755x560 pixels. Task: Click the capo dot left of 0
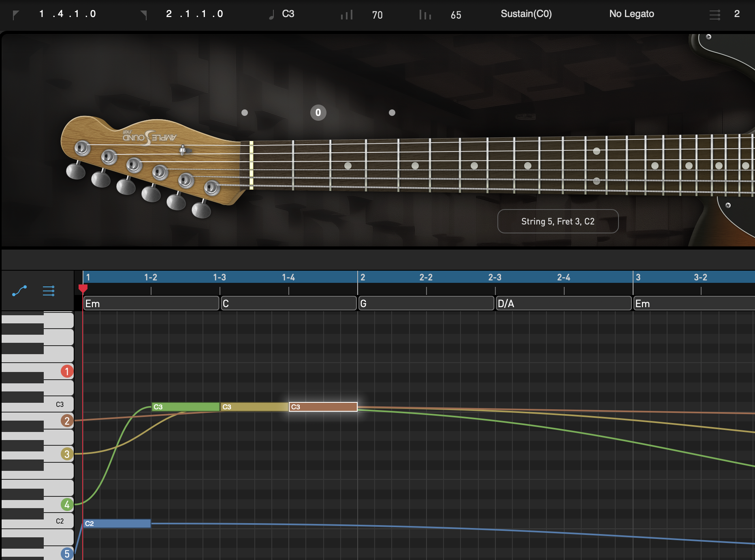[245, 113]
